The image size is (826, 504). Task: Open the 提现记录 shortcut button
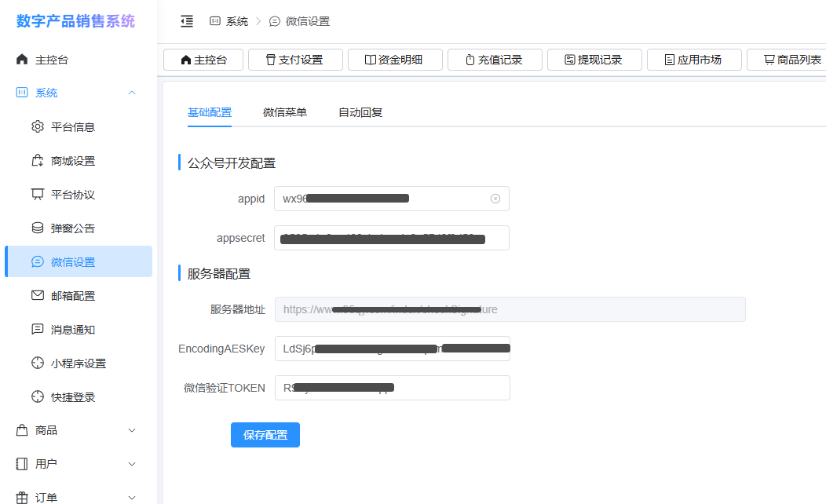point(594,60)
